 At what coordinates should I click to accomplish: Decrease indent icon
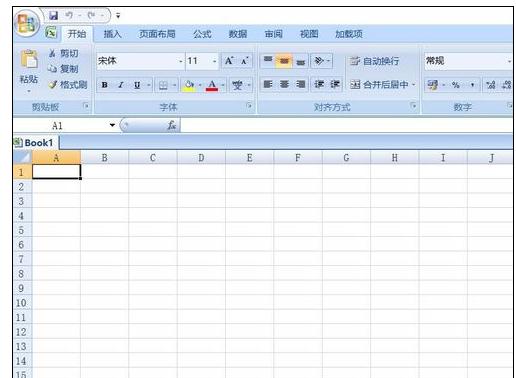click(319, 84)
